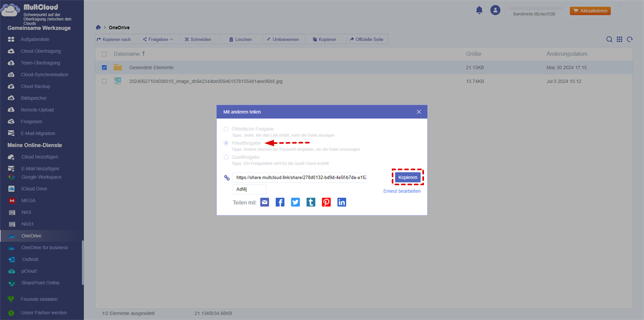644x320 pixels.
Task: Share link on Pinterest
Action: 326,202
